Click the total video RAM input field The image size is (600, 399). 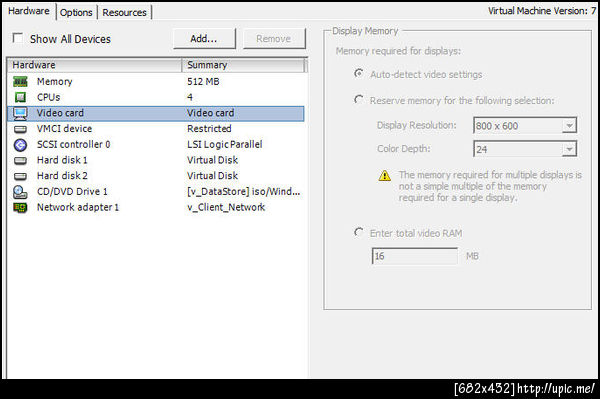(x=414, y=256)
